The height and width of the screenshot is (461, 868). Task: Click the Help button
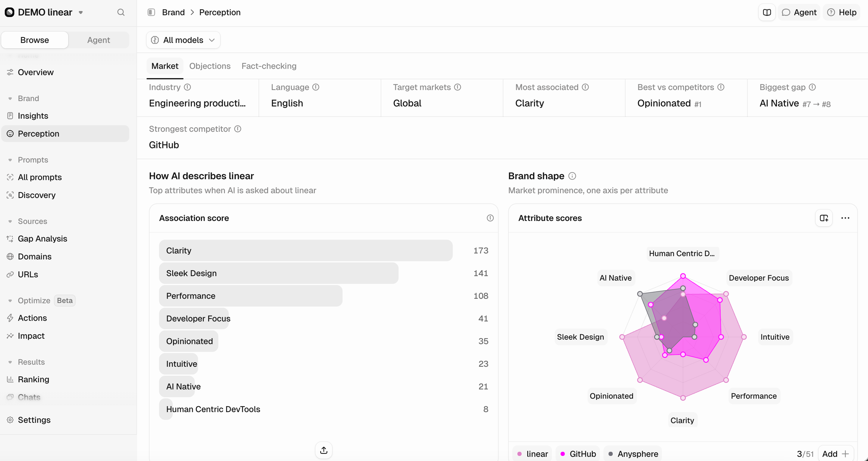[x=842, y=13]
